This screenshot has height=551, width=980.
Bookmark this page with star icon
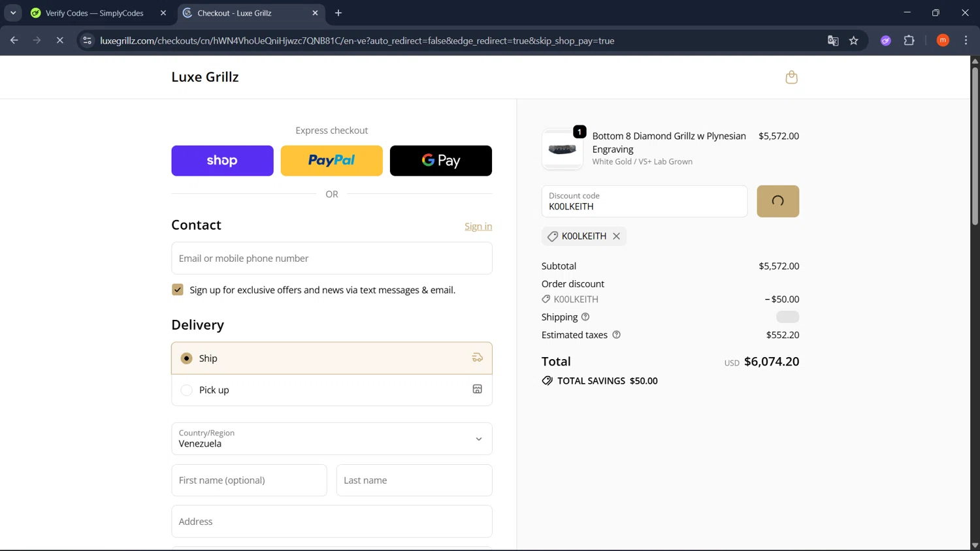point(854,40)
